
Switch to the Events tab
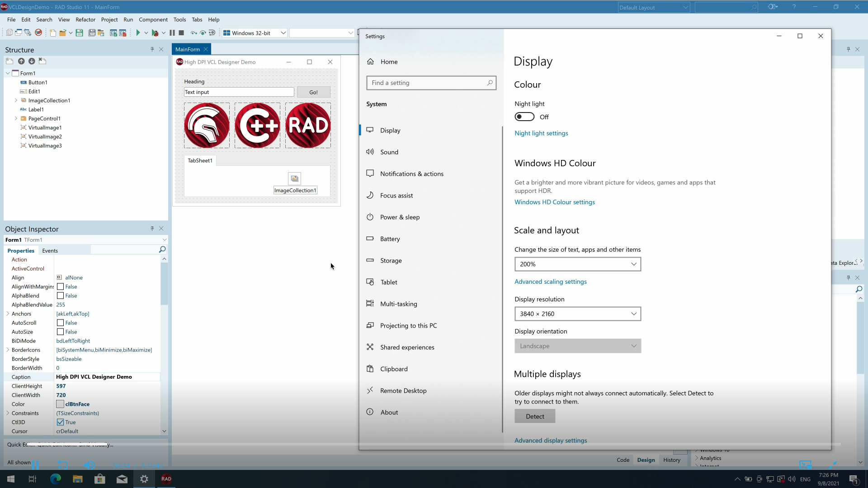[x=50, y=251]
